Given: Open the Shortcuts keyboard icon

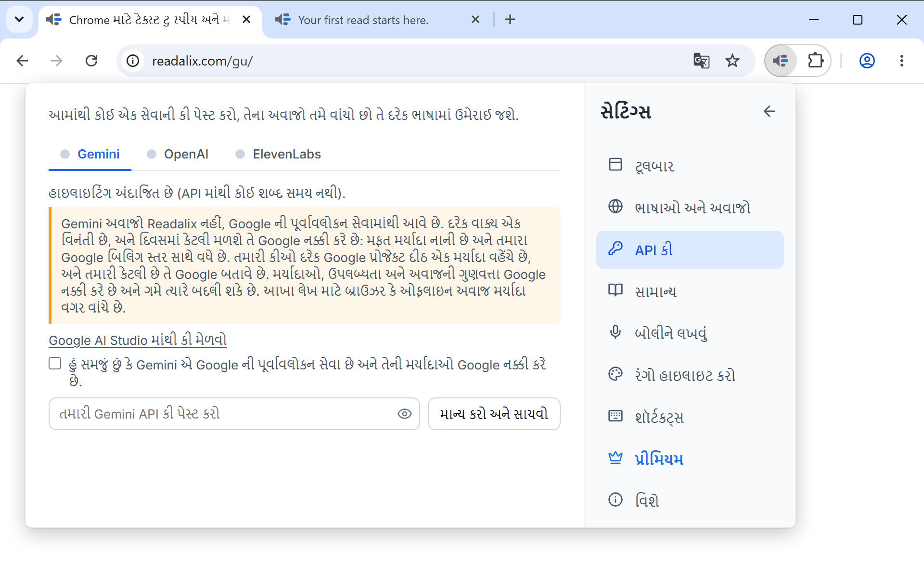Looking at the screenshot, I should coord(615,416).
